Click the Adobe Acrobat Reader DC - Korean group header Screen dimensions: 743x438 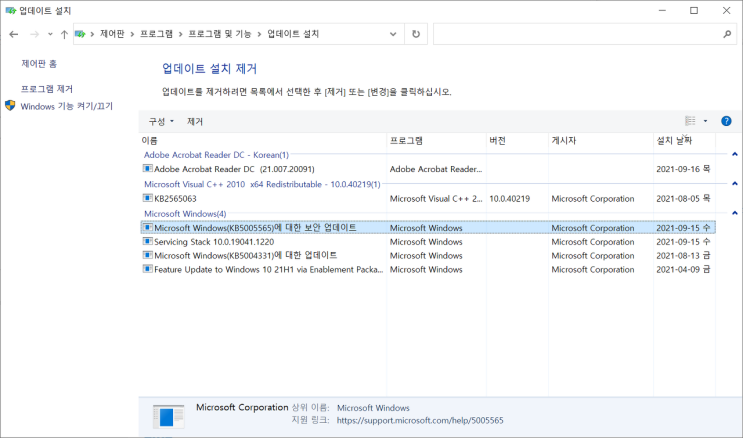216,155
